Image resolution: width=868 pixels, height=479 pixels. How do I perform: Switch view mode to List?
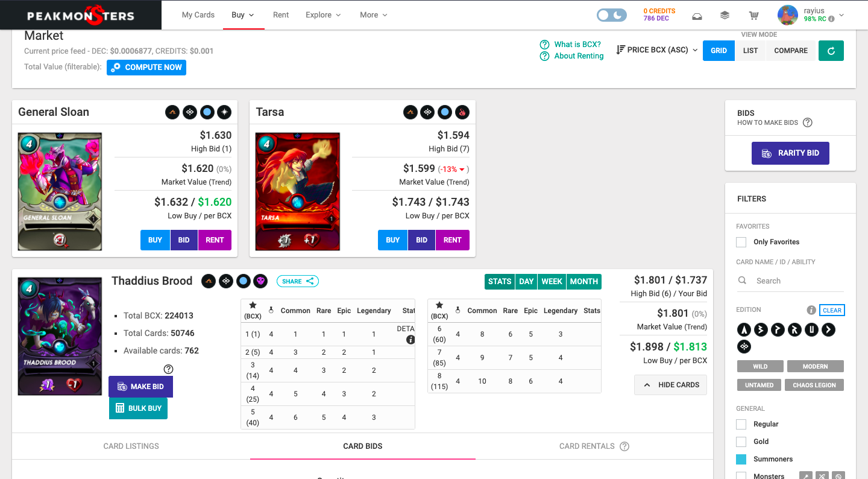coord(750,51)
